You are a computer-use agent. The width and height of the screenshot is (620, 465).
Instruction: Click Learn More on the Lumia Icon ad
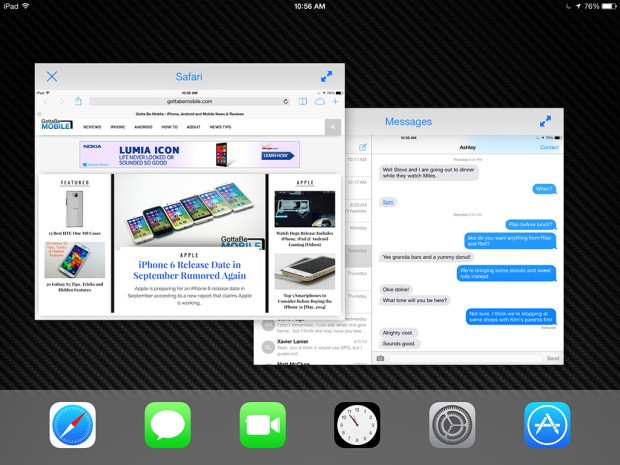[x=278, y=156]
